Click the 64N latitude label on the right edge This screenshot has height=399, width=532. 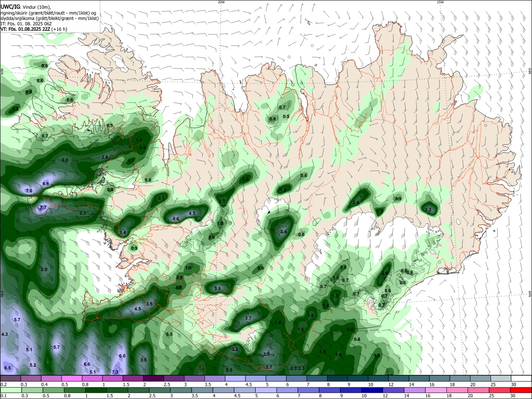pyautogui.click(x=530, y=294)
